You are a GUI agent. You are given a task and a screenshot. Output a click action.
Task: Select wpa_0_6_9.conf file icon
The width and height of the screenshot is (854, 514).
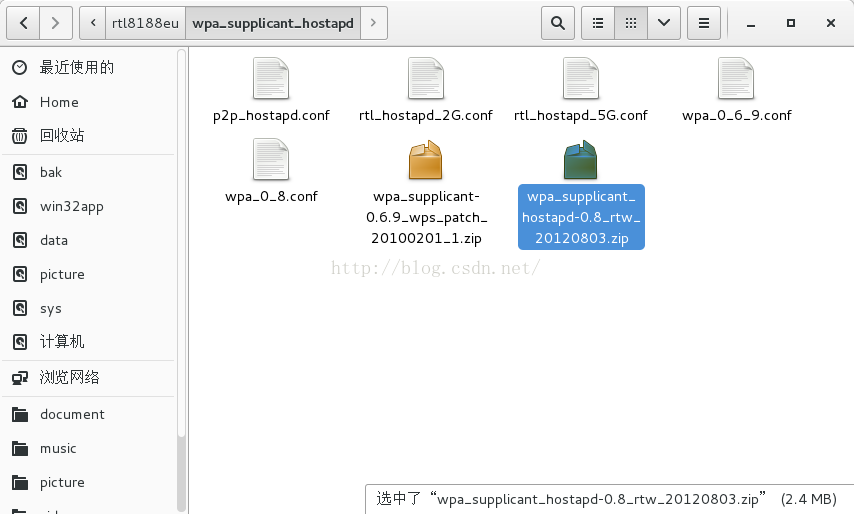[x=736, y=80]
